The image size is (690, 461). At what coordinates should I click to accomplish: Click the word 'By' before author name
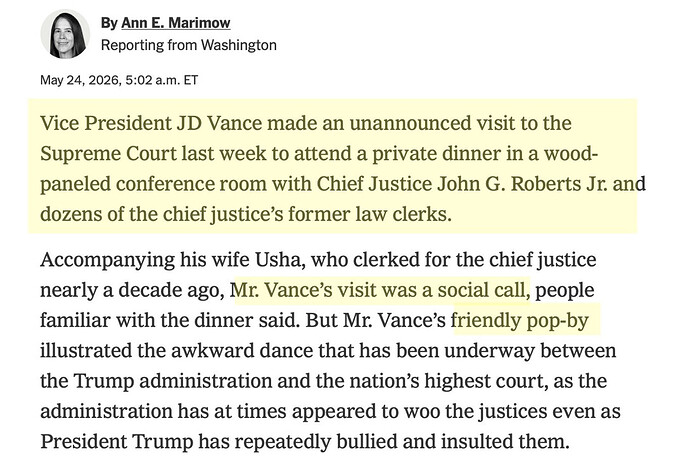pyautogui.click(x=109, y=22)
